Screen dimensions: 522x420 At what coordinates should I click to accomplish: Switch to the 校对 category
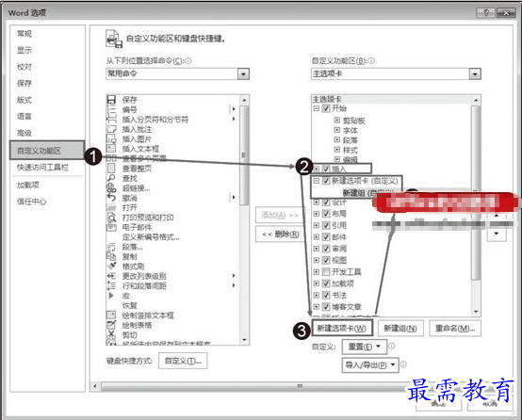24,67
